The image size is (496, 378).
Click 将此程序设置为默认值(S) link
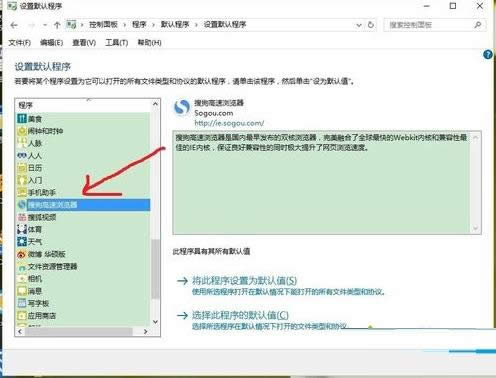click(244, 280)
